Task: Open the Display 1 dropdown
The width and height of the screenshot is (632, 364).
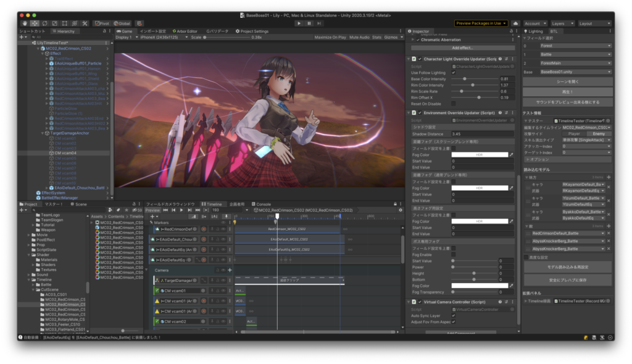Action: point(127,37)
